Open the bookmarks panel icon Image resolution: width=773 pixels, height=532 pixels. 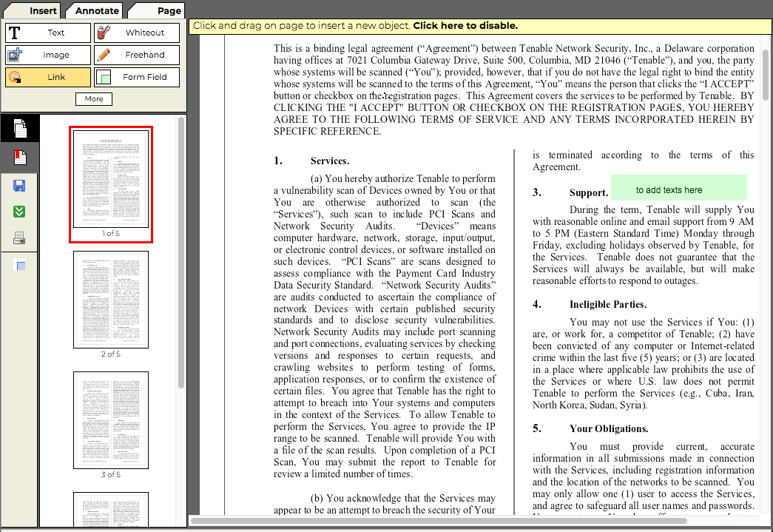tap(20, 158)
